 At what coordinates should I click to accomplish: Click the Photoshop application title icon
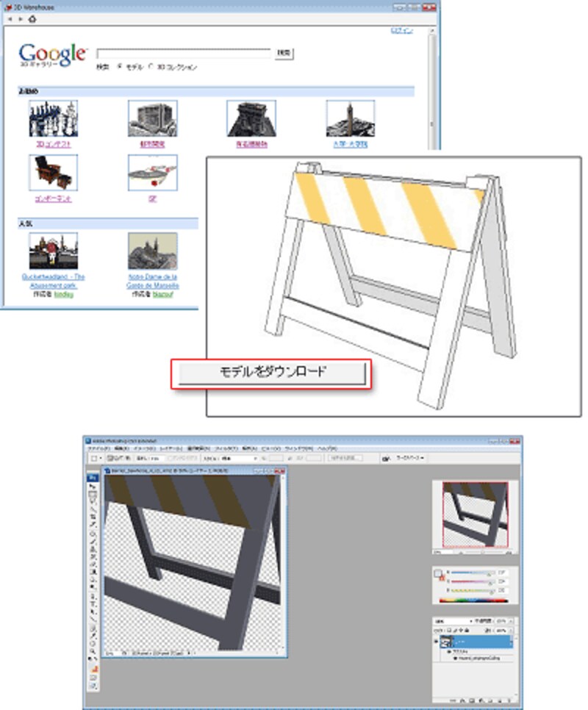(x=88, y=440)
